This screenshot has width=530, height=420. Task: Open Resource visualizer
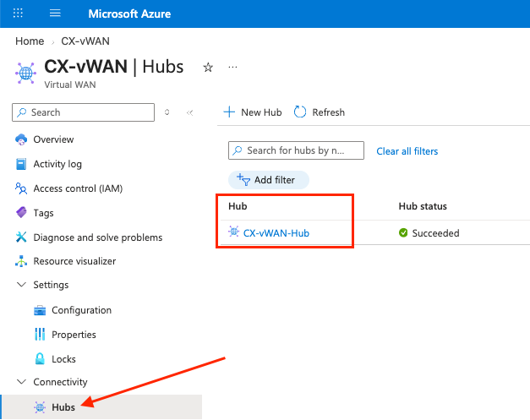click(x=74, y=261)
